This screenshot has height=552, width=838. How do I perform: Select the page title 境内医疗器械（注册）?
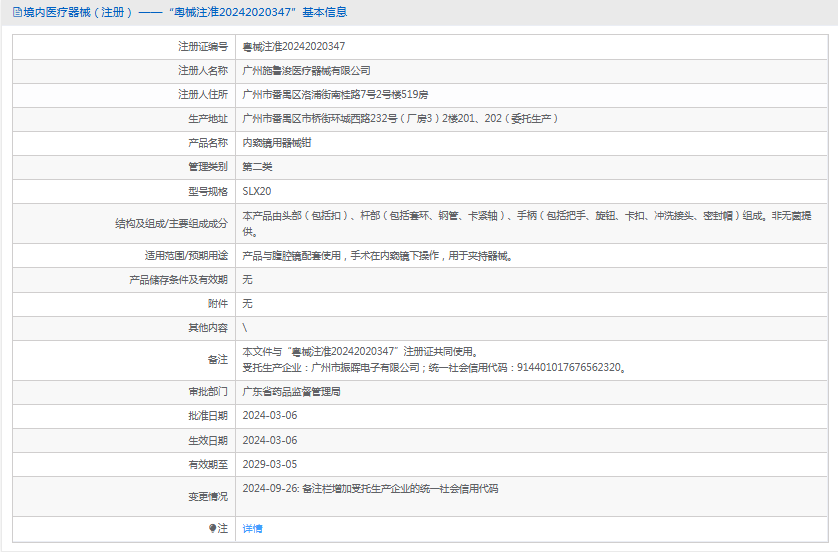(x=78, y=12)
